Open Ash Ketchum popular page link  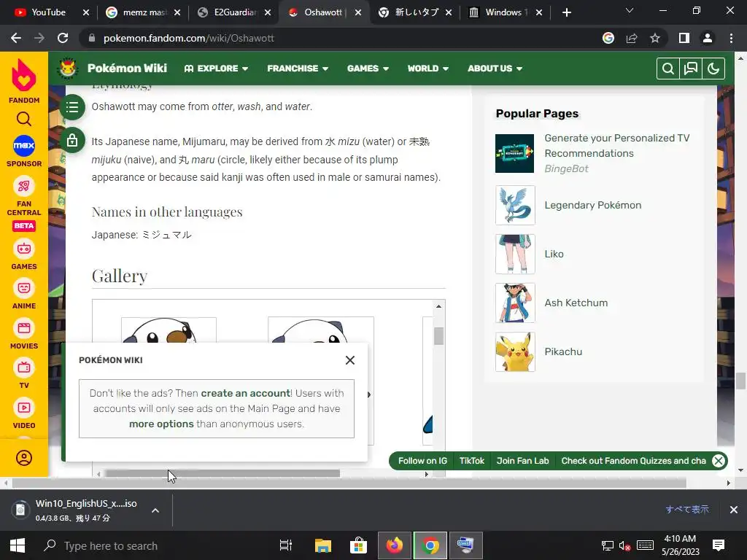(576, 303)
